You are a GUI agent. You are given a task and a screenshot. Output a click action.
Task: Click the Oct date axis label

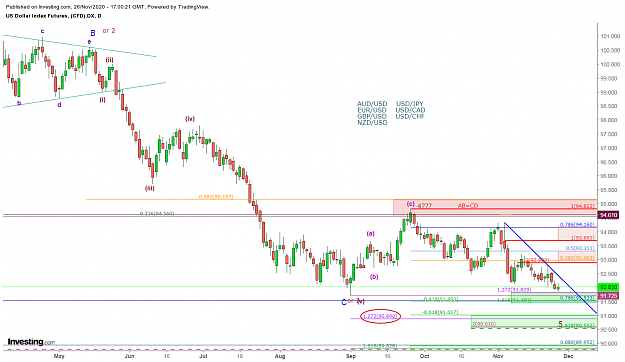point(425,356)
